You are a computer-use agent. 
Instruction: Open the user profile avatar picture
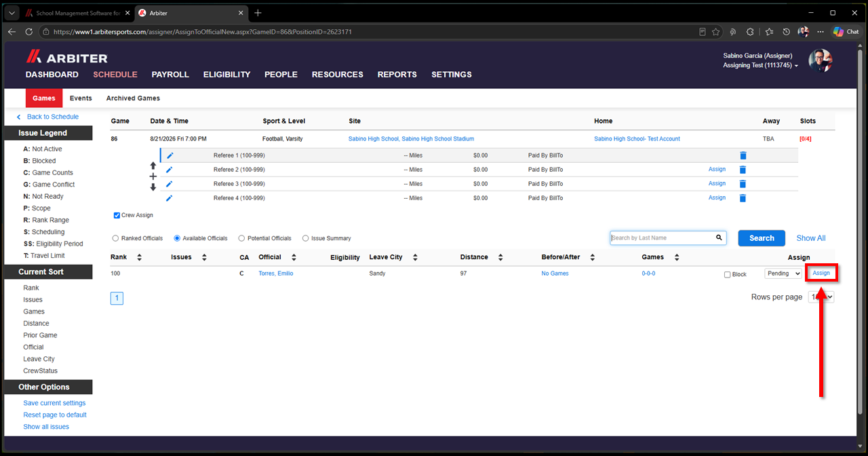[x=820, y=60]
